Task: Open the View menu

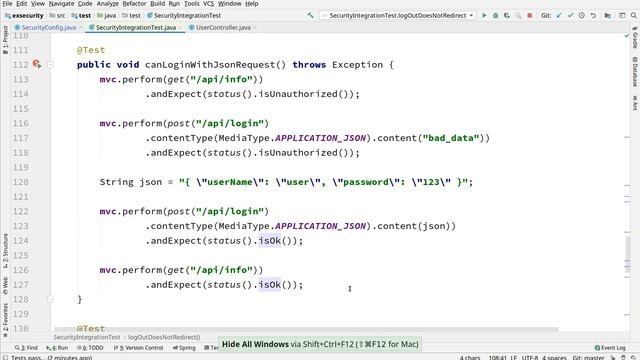Action: click(x=38, y=4)
